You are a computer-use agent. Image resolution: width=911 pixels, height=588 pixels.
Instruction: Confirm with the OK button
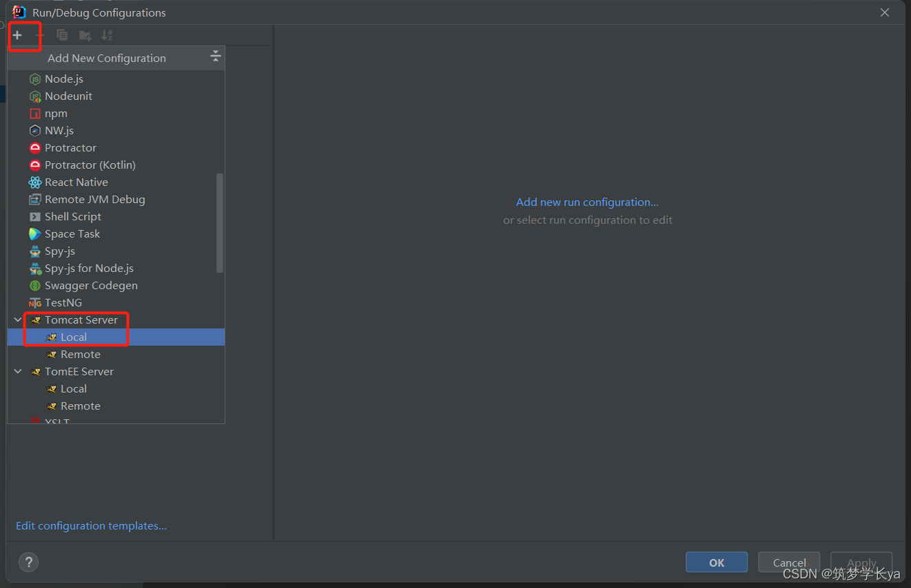(x=717, y=563)
